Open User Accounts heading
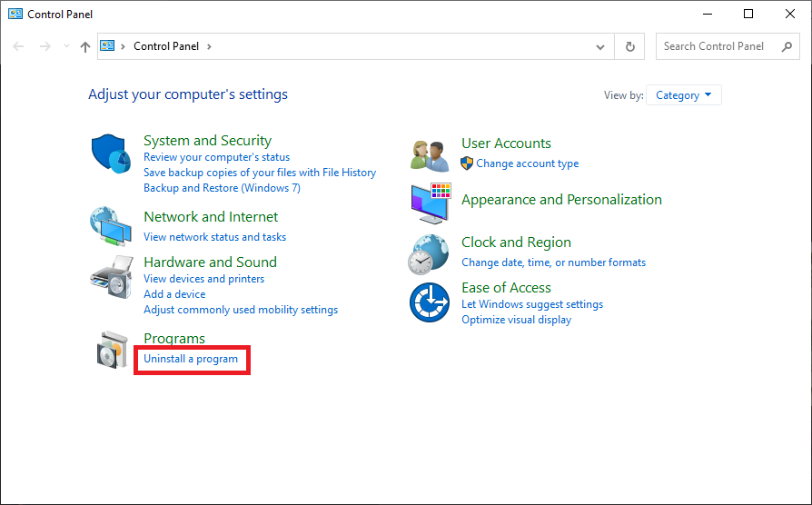This screenshot has height=505, width=812. point(506,144)
